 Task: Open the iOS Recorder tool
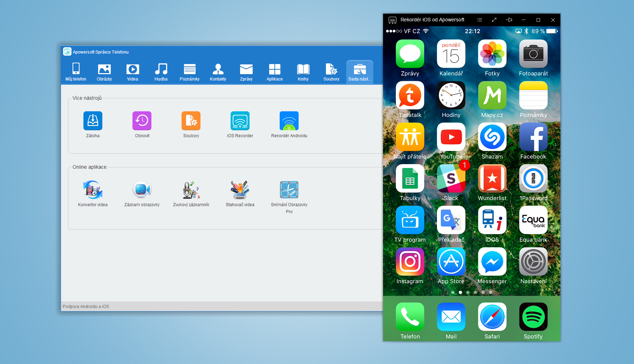240,121
